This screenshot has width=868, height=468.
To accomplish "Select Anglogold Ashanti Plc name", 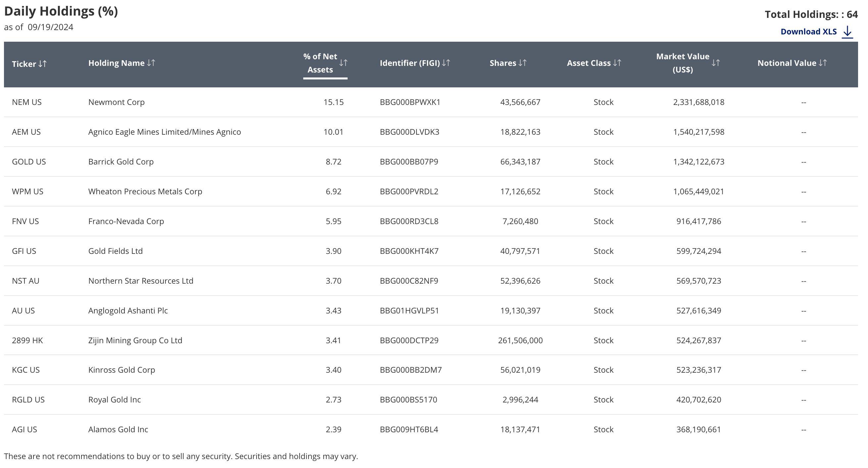I will (128, 311).
